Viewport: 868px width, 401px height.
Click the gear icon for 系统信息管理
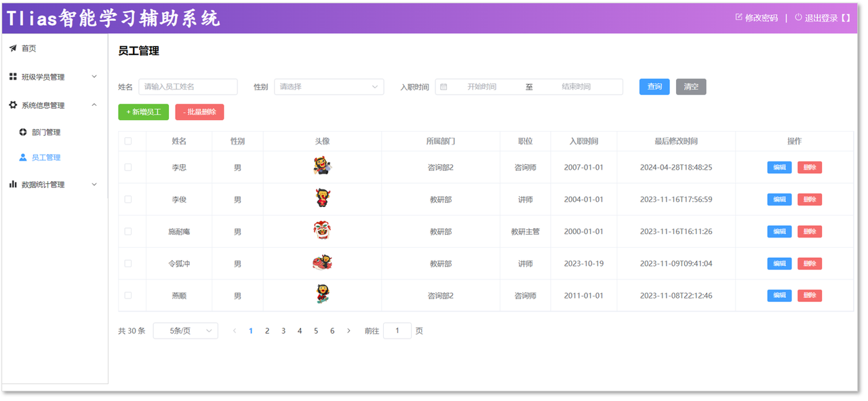[13, 105]
